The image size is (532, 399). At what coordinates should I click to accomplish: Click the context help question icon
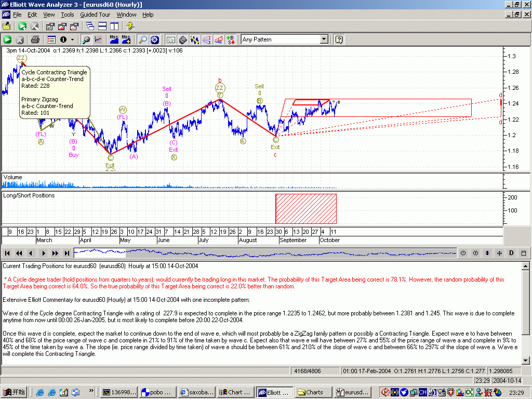339,39
